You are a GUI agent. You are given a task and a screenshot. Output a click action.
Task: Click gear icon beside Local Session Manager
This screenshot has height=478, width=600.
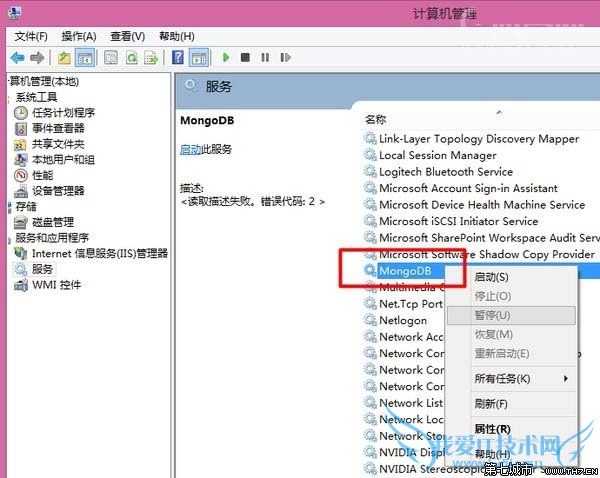(370, 155)
